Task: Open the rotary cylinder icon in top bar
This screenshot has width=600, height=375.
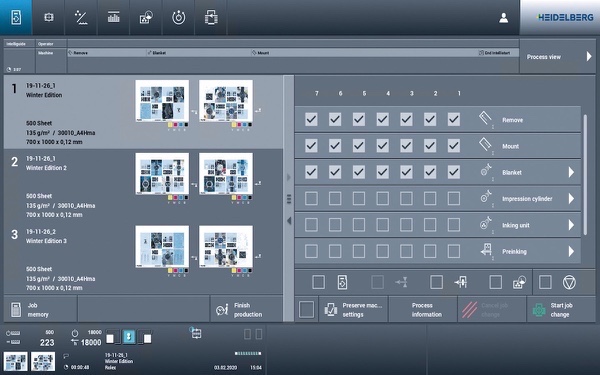Action: [x=179, y=17]
